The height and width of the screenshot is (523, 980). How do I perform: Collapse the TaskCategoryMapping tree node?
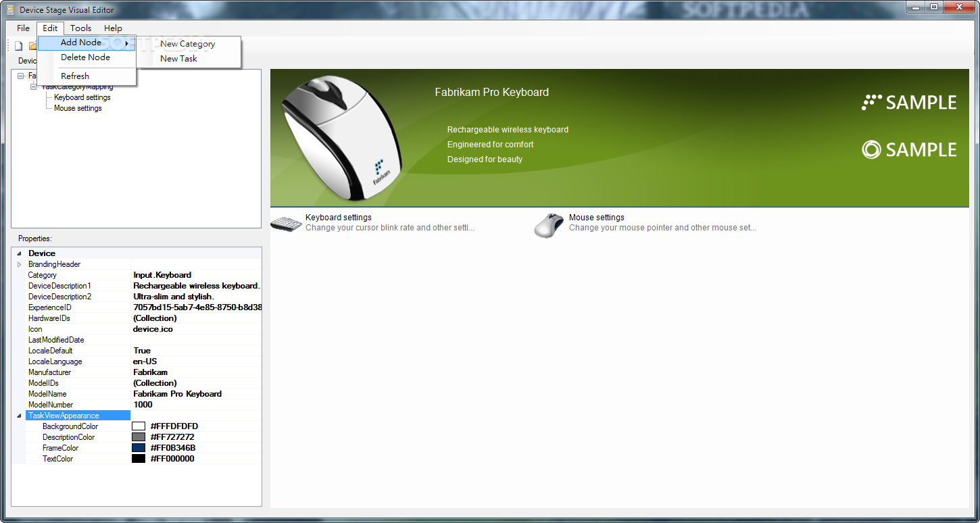[33, 86]
